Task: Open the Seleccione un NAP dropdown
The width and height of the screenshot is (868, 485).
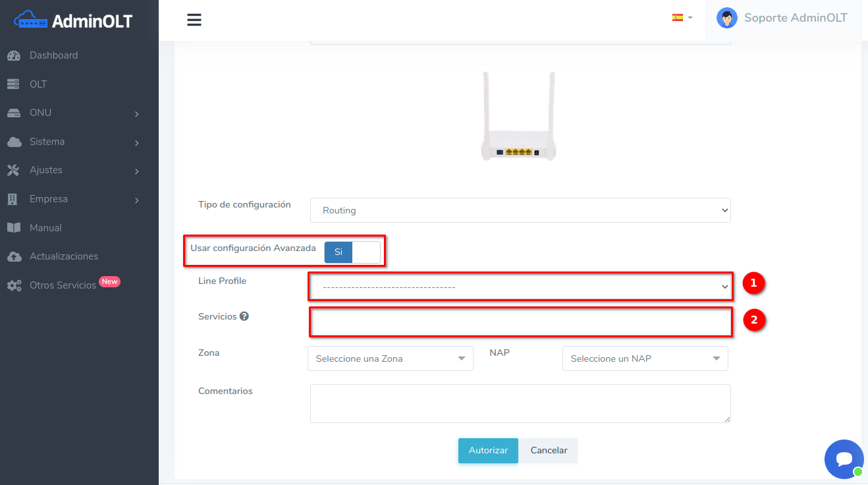Action: (645, 358)
